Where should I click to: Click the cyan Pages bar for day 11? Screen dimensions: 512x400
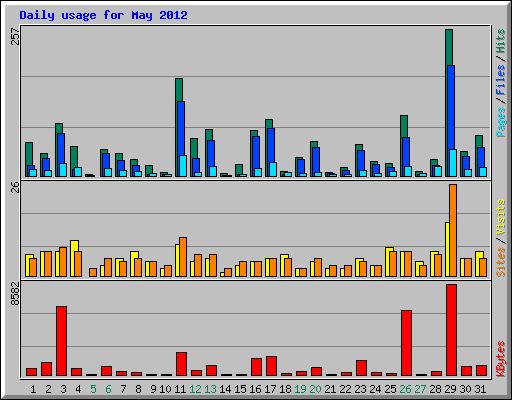click(183, 166)
